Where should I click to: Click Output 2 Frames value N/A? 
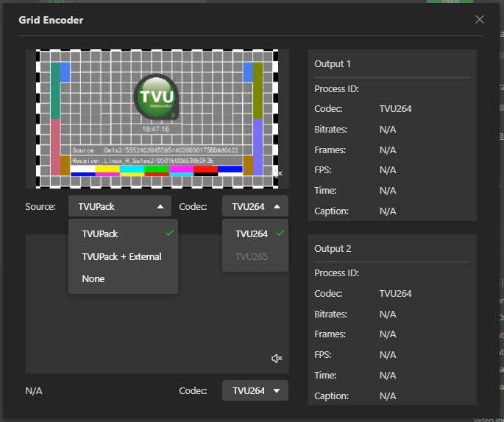(388, 334)
